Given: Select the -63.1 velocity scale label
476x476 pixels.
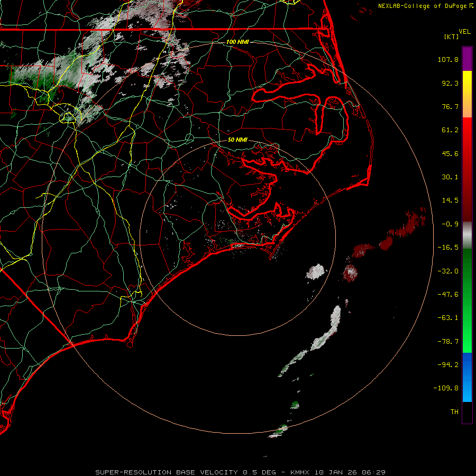Looking at the screenshot, I should (448, 318).
